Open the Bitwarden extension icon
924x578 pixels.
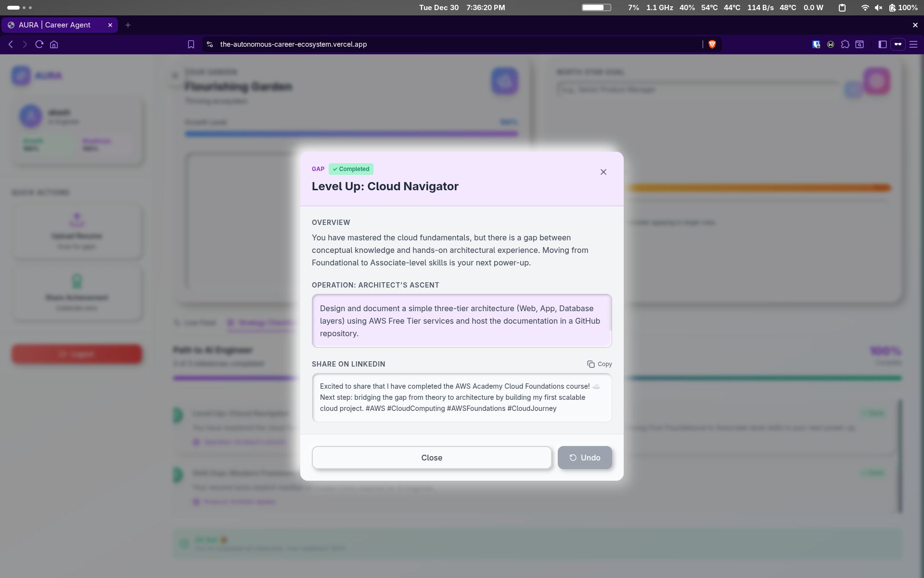[816, 44]
